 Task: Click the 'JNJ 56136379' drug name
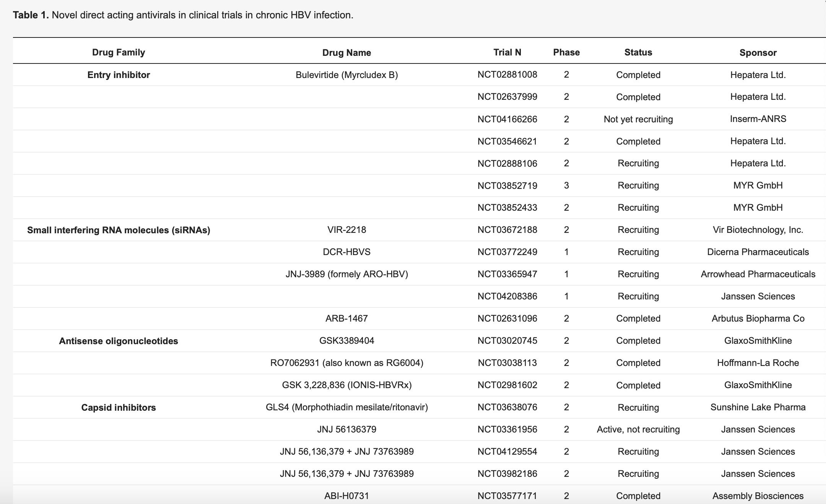point(346,429)
